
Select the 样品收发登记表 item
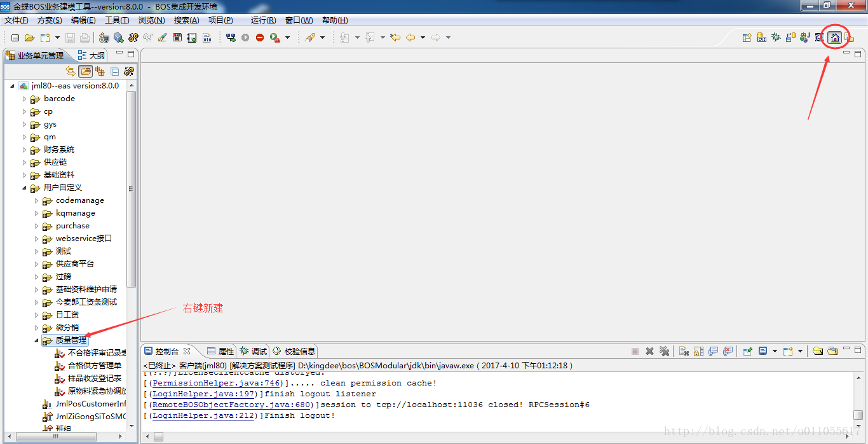coord(95,378)
